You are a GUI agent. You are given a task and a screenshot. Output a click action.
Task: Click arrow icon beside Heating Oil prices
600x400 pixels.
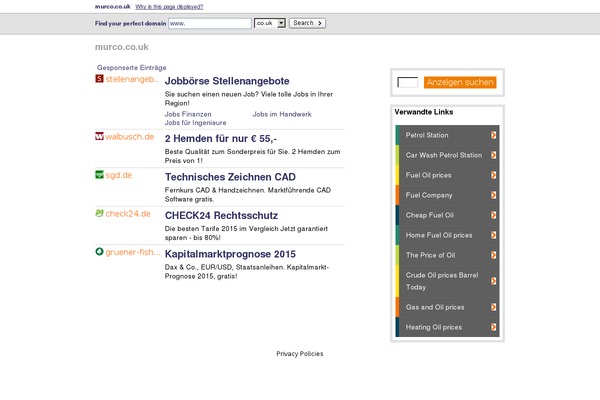(493, 327)
